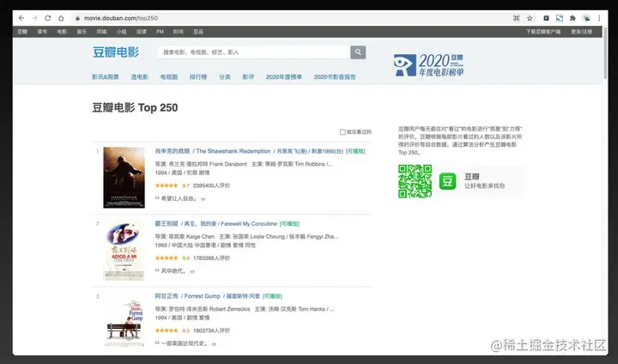This screenshot has height=364, width=618.
Task: Click the 2395400人评价 rating count
Action: pyautogui.click(x=211, y=185)
